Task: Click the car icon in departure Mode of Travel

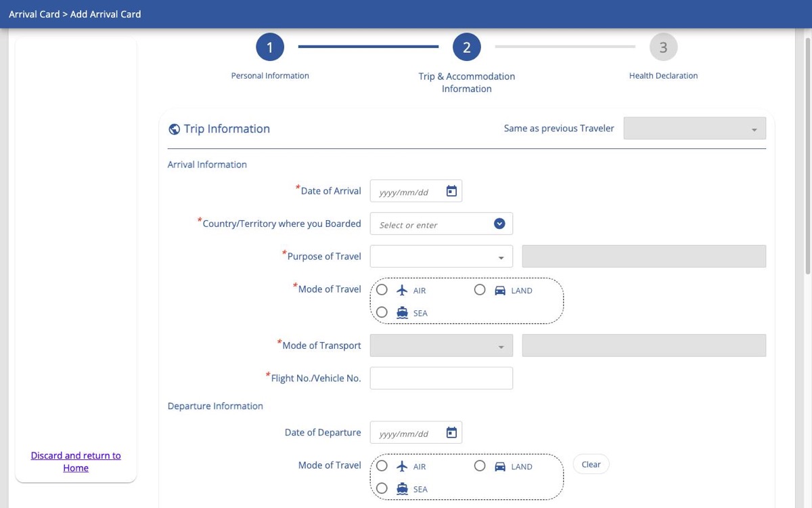Action: pyautogui.click(x=500, y=467)
